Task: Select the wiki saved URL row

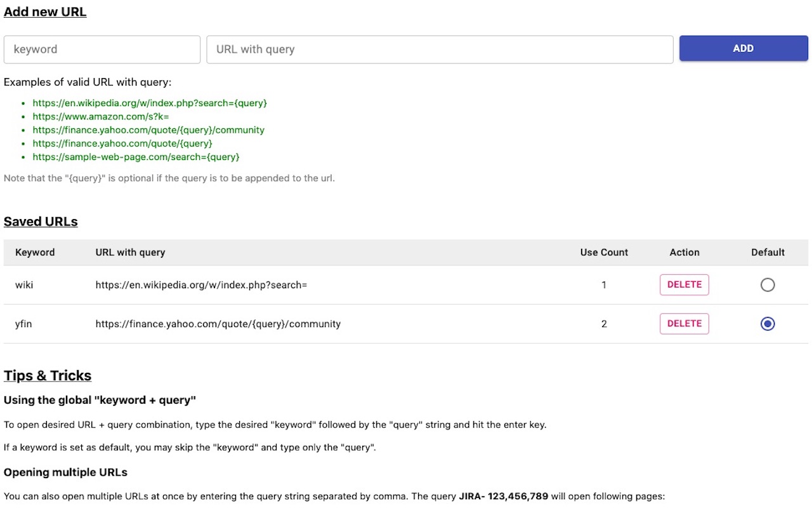Action: click(254, 284)
